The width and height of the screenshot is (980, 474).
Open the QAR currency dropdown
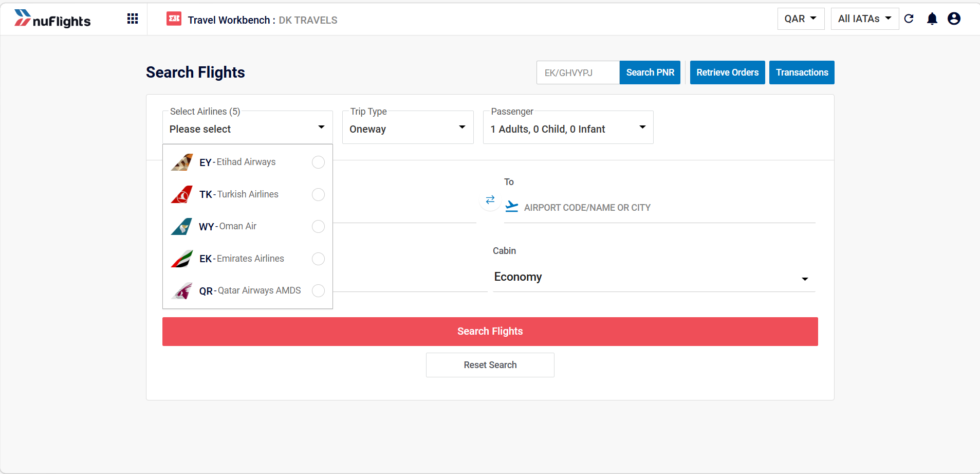[x=801, y=19]
